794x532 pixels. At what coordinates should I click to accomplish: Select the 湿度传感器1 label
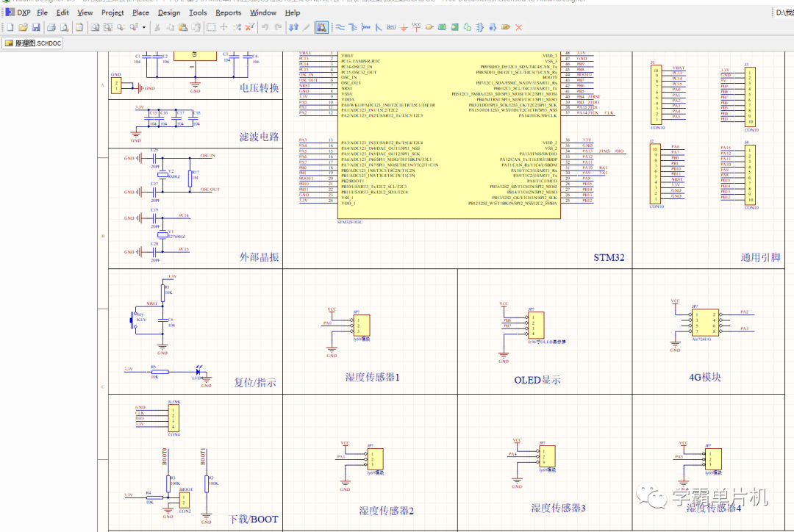click(x=373, y=377)
